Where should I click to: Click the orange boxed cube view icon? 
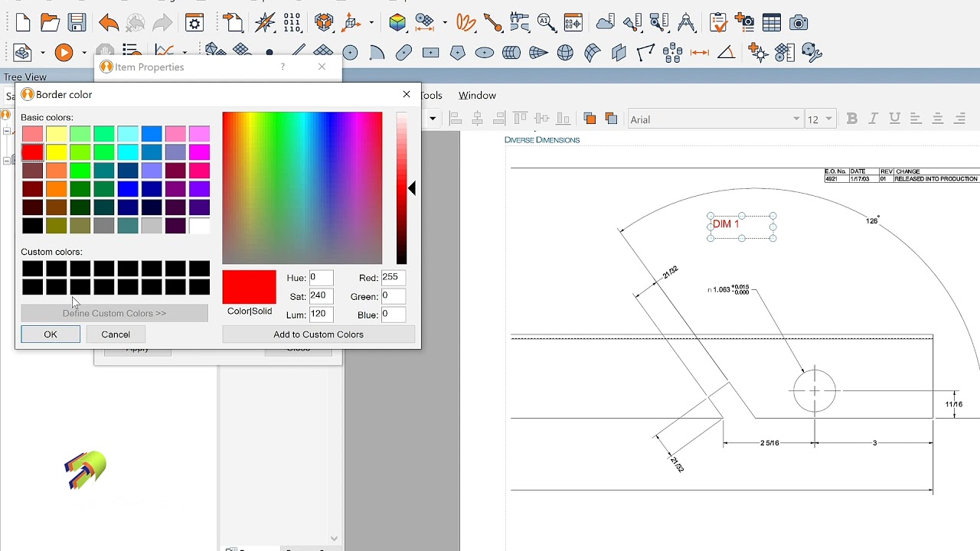324,23
